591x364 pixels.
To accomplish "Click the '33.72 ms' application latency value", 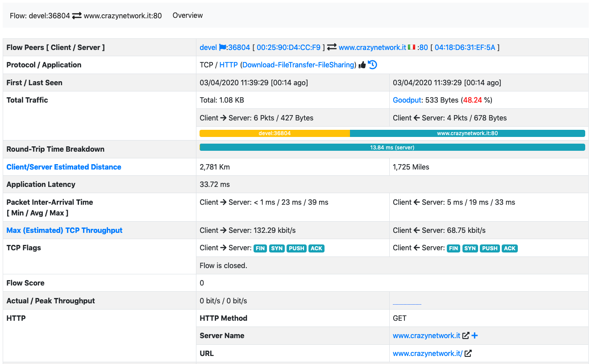I will [215, 184].
